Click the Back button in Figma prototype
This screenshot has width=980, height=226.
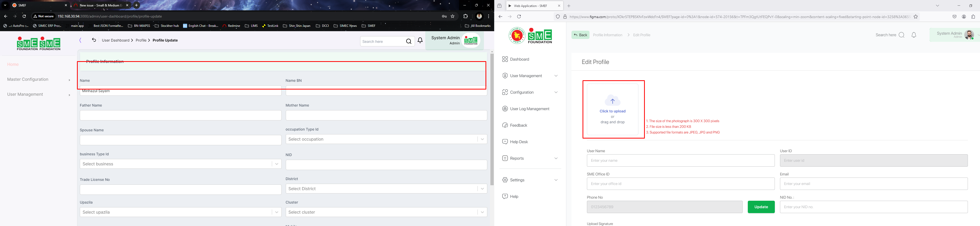click(x=580, y=35)
